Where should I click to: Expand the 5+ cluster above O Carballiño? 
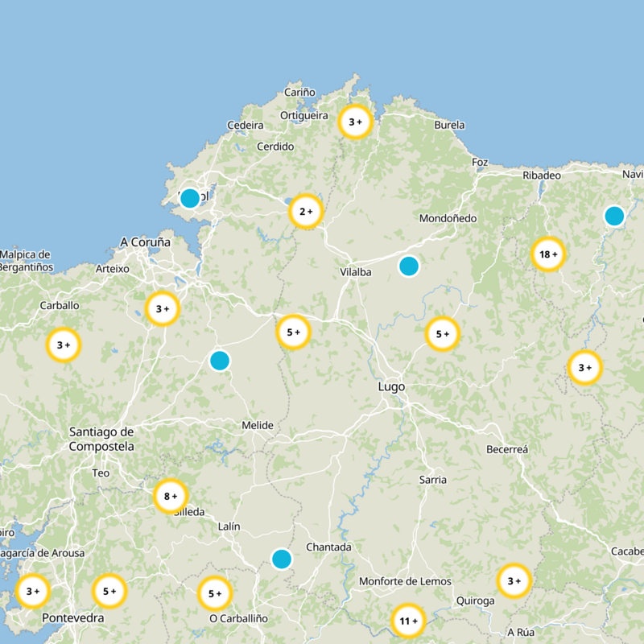[x=215, y=593]
